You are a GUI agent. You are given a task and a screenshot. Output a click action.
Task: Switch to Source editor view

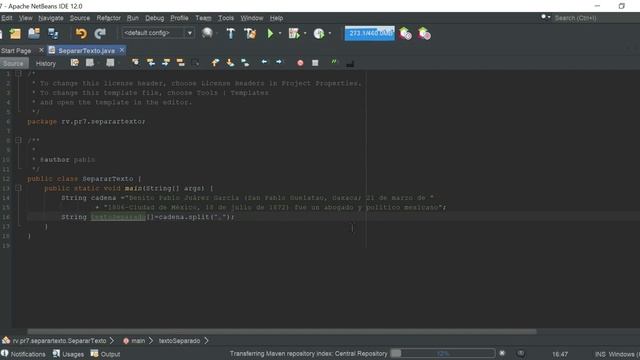tap(13, 63)
